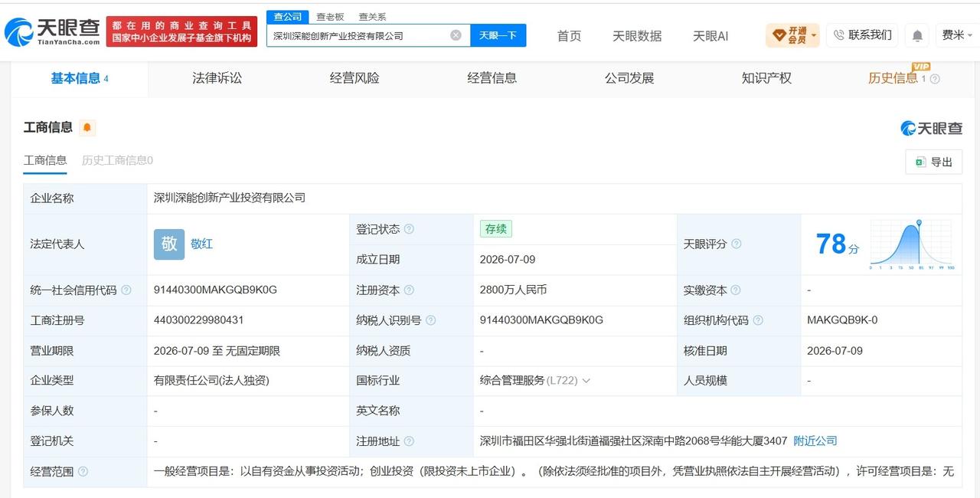Select the 2800万人民币 registered capital value
The image size is (980, 498).
tap(514, 290)
